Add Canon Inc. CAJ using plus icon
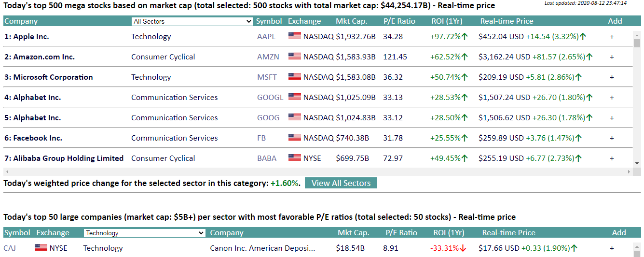Viewport: 644px width, 257px height. [x=612, y=248]
